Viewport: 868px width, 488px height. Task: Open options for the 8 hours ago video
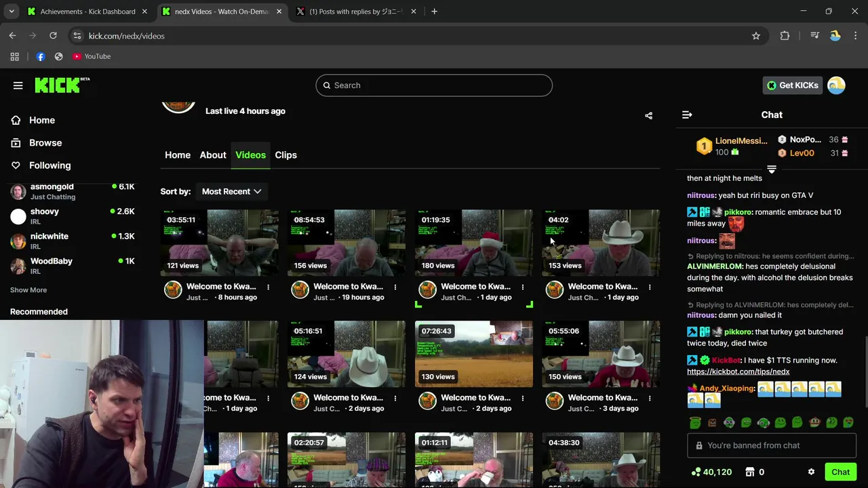click(268, 287)
